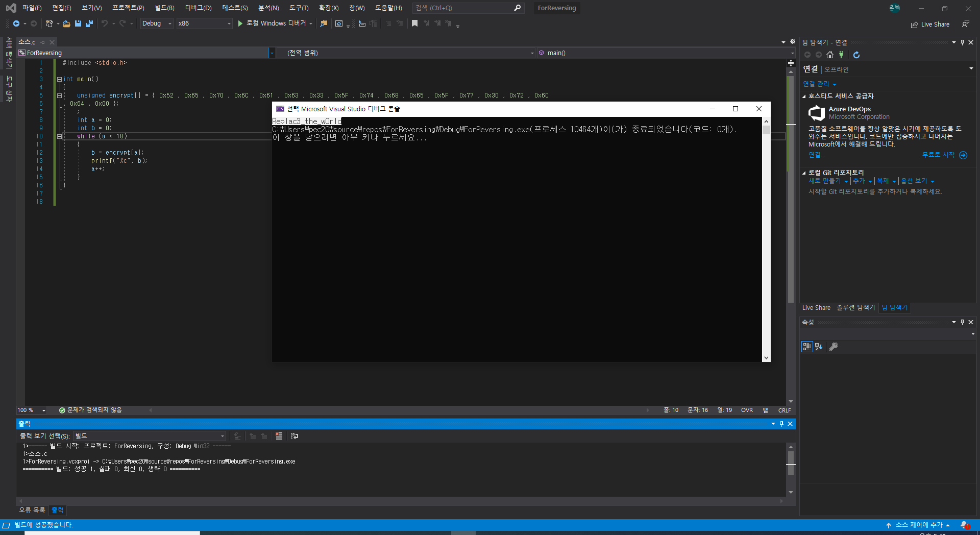The height and width of the screenshot is (535, 980).
Task: Click the split editor handle icon
Action: [x=791, y=63]
